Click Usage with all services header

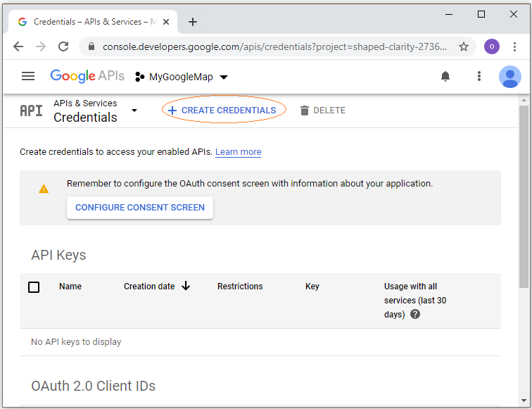click(x=415, y=300)
